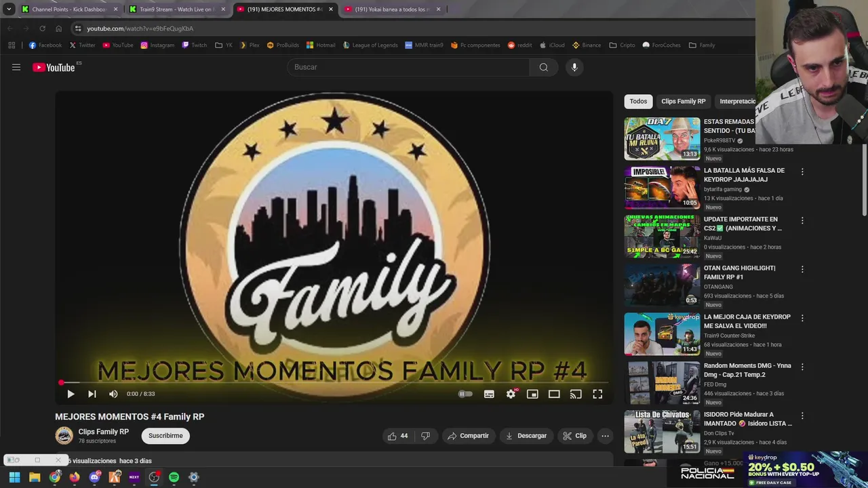
Task: Open the Clips Family RP channel name
Action: coord(103,432)
